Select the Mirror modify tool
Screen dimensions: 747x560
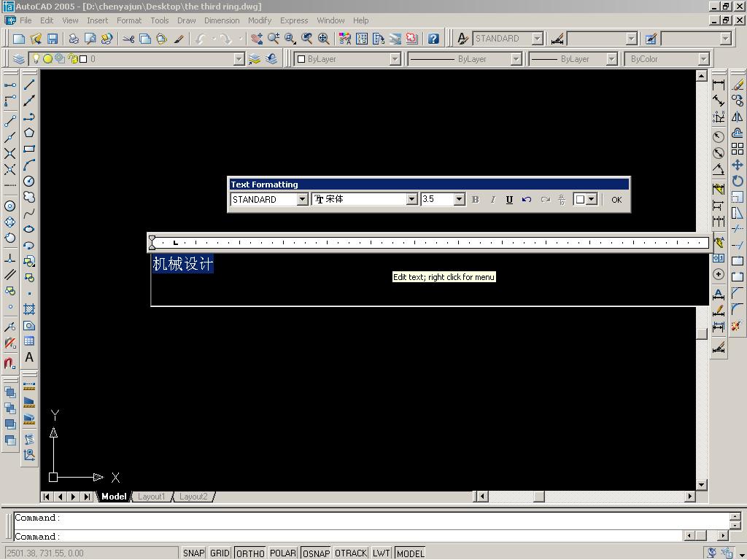click(738, 117)
